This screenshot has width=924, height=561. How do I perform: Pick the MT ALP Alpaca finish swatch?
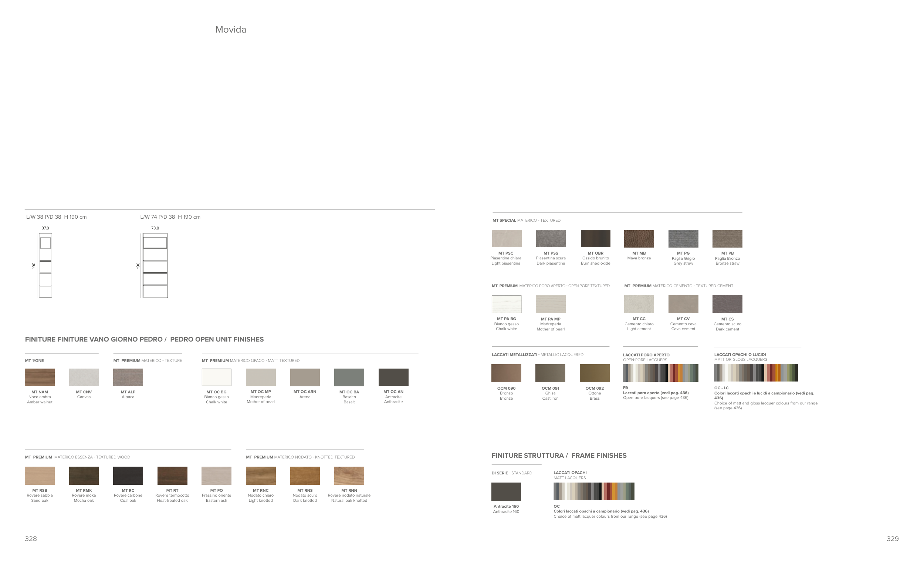click(x=128, y=377)
